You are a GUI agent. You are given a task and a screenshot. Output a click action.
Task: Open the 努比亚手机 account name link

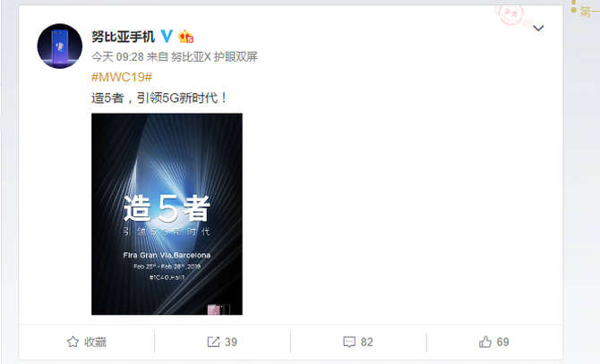tap(123, 37)
